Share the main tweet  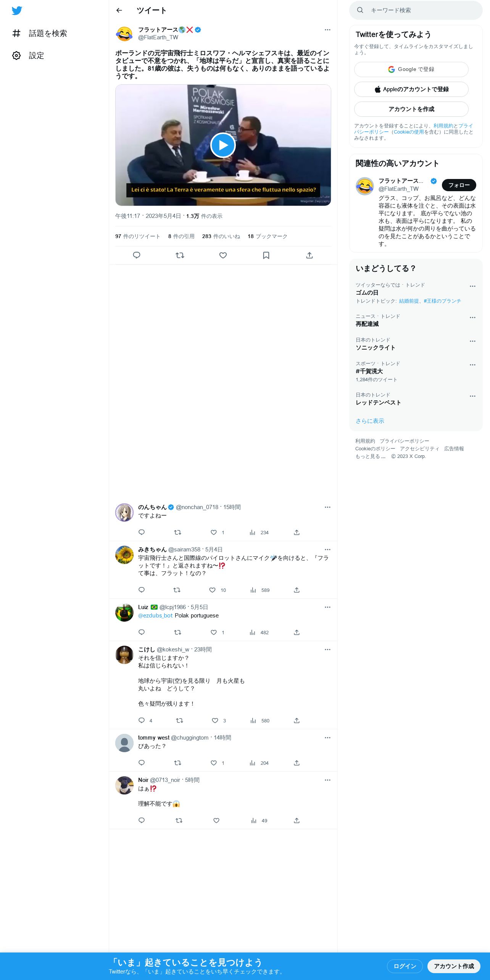pyautogui.click(x=309, y=255)
